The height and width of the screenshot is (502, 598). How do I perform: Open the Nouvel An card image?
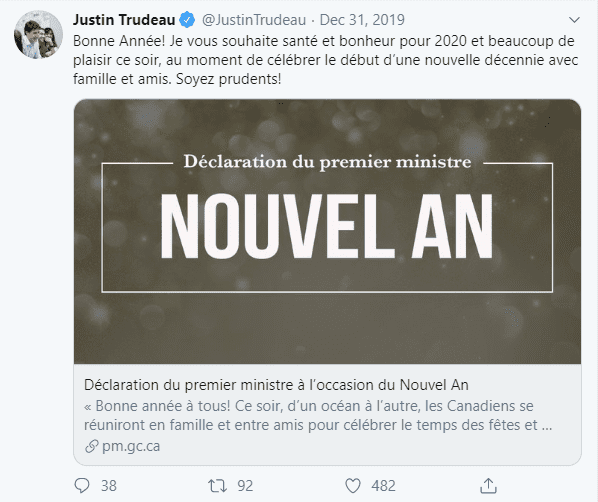tap(328, 231)
